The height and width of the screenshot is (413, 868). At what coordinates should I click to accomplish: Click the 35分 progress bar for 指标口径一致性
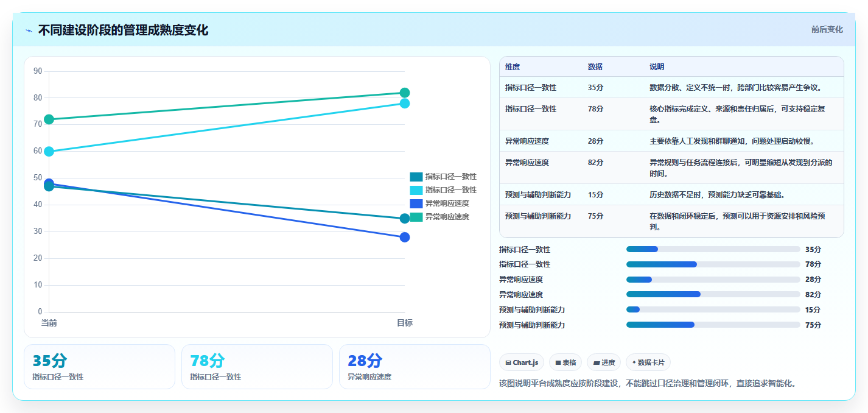pyautogui.click(x=713, y=249)
